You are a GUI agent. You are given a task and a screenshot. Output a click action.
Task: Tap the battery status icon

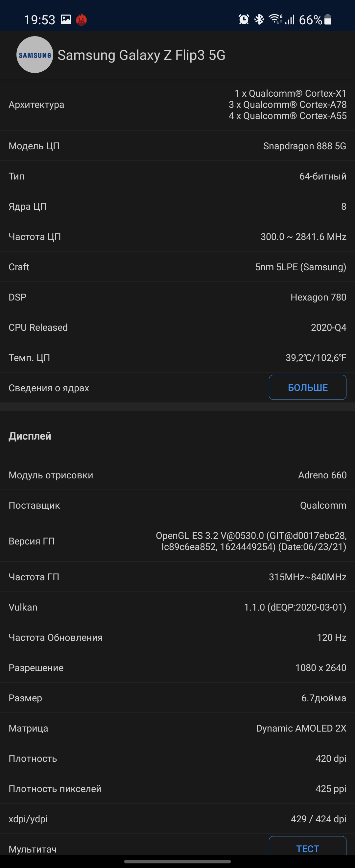pos(328,19)
